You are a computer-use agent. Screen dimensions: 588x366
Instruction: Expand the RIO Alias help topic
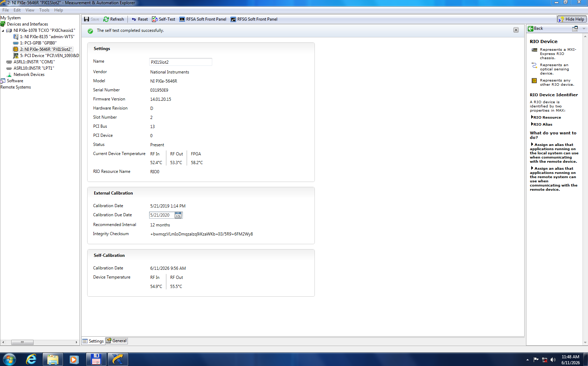[x=542, y=125]
